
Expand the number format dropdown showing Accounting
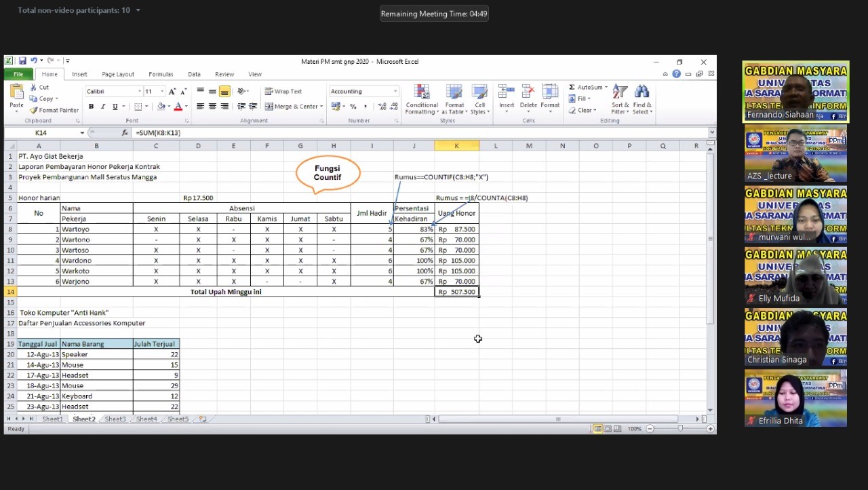click(x=395, y=92)
